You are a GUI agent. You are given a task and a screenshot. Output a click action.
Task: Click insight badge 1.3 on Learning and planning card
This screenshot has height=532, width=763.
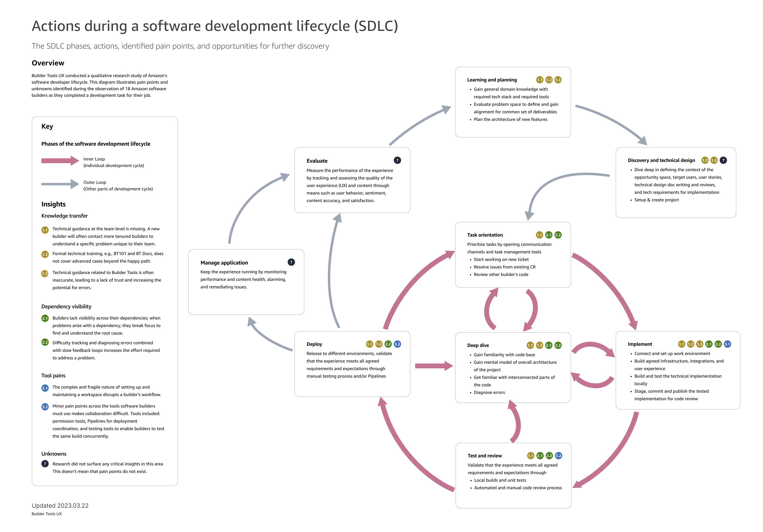coord(558,80)
